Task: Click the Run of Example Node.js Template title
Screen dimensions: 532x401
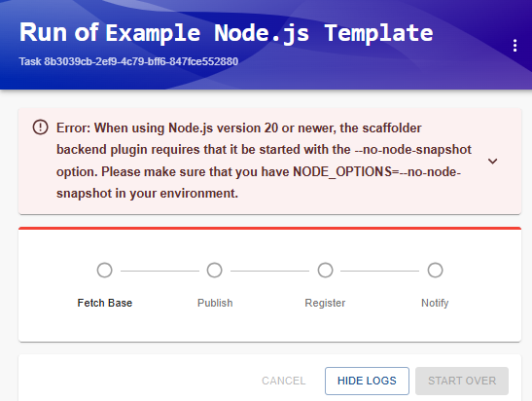Action: click(x=226, y=33)
